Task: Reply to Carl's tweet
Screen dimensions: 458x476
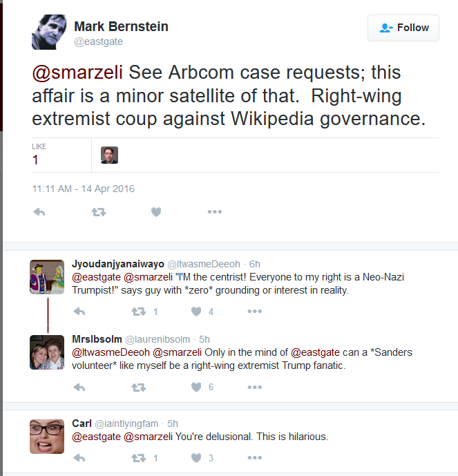Action: click(79, 458)
